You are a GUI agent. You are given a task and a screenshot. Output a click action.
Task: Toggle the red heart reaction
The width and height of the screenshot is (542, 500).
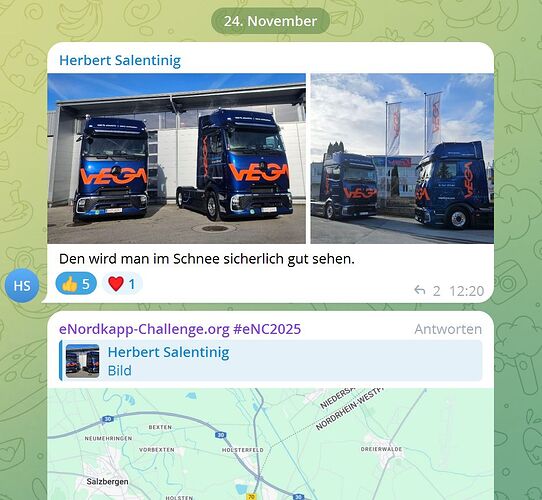click(x=122, y=284)
